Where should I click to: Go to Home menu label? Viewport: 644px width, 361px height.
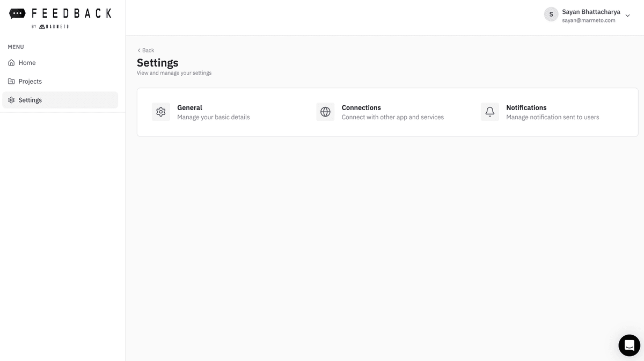(27, 63)
